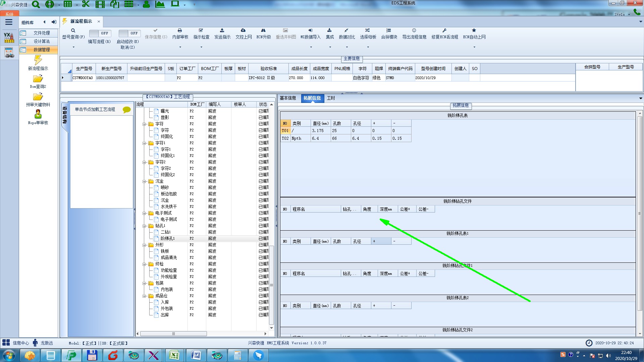This screenshot has width=644, height=362.
Task: Click the 发送指示 upload icon
Action: click(x=222, y=31)
